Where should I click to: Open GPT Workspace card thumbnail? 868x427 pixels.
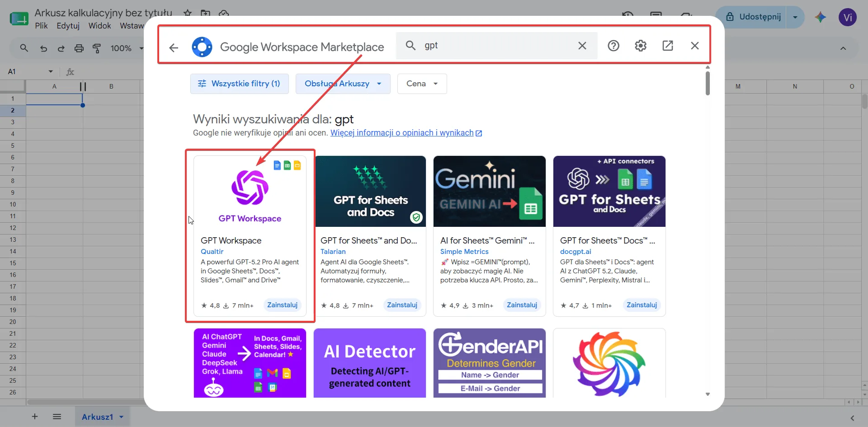(x=250, y=191)
